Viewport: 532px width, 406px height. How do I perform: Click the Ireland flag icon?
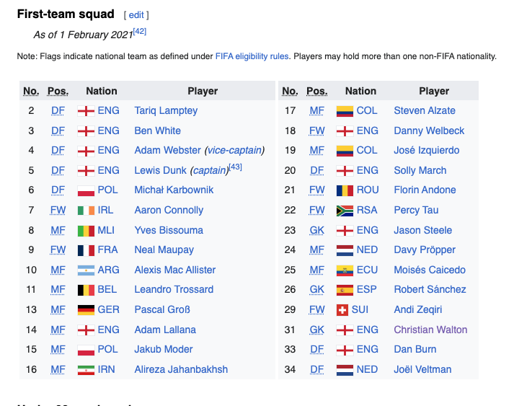tap(86, 211)
